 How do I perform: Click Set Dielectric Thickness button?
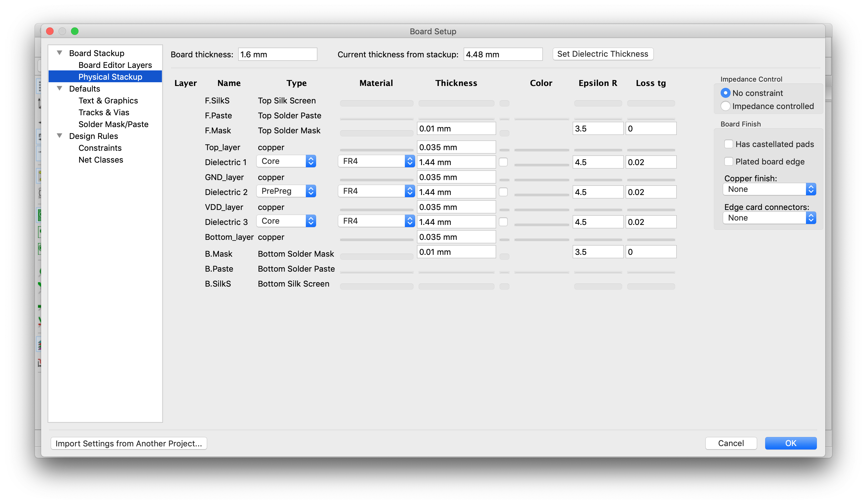[602, 54]
